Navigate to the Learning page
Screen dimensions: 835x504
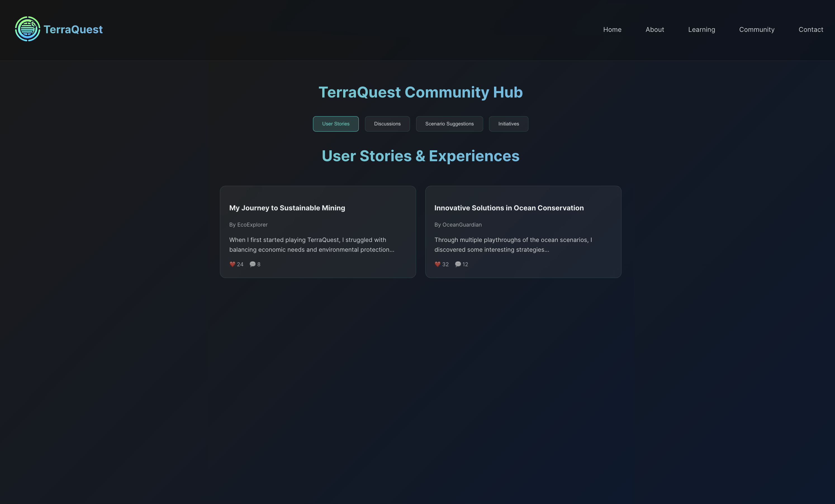click(x=701, y=30)
